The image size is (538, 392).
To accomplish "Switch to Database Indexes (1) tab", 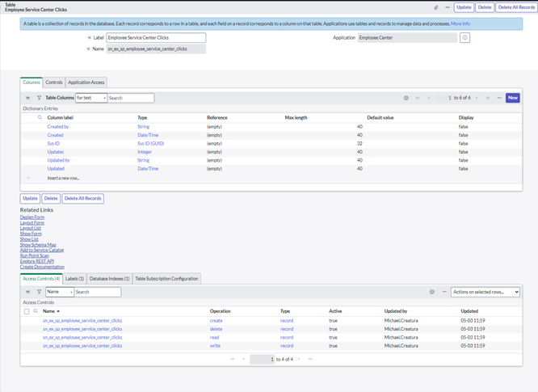I will pos(109,279).
